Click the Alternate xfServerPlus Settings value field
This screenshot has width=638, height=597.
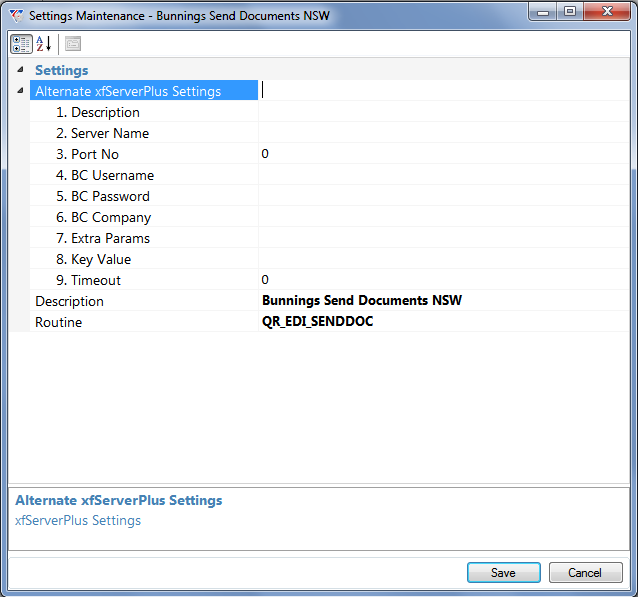click(444, 90)
